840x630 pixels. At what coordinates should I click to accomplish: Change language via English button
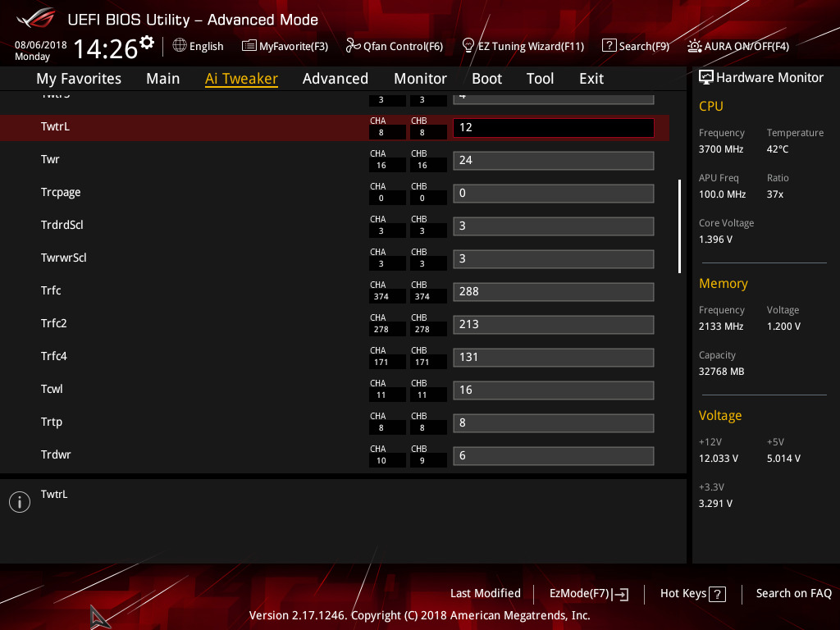pyautogui.click(x=199, y=46)
